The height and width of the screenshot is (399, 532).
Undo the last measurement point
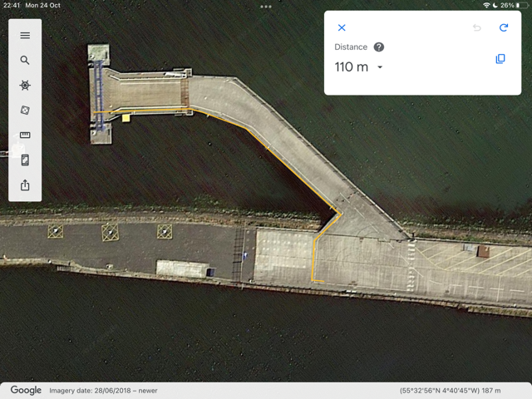pyautogui.click(x=477, y=28)
